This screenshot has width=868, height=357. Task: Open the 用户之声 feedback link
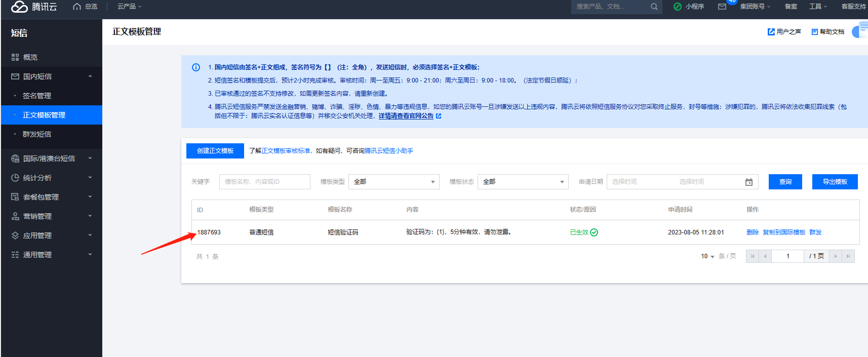point(784,32)
